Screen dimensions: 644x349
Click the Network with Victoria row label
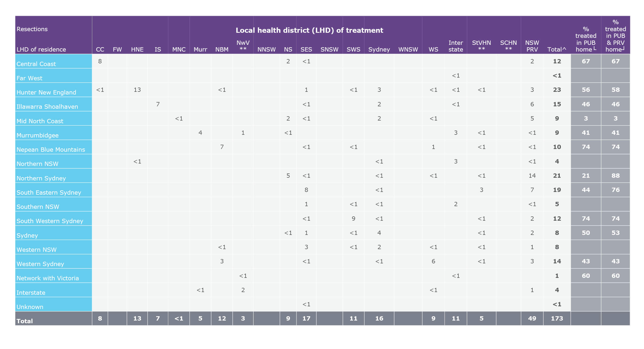click(47, 278)
